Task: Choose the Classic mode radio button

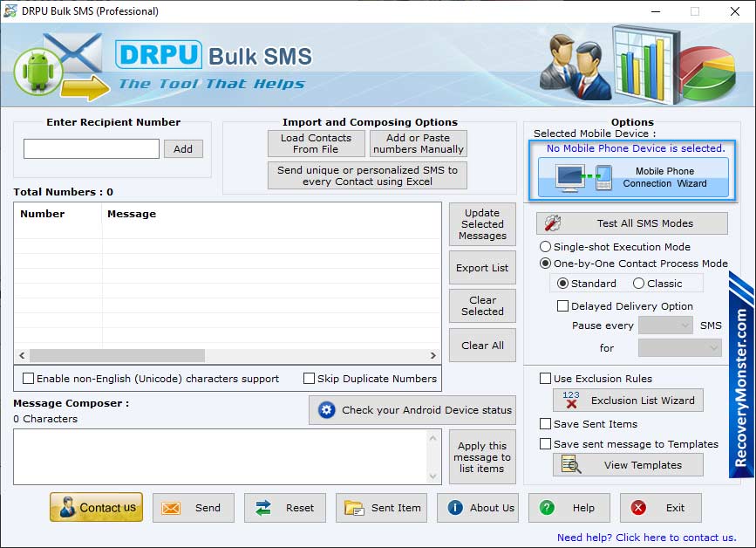Action: pos(639,284)
